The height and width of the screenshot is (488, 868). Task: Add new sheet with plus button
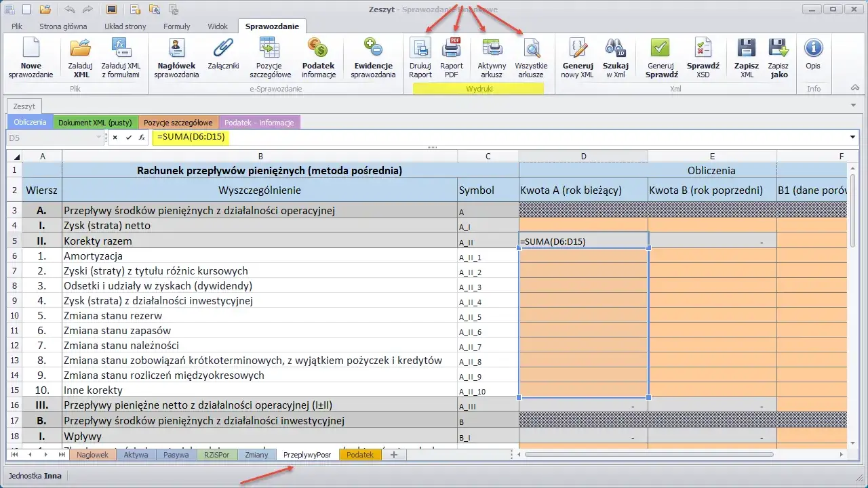pos(393,455)
